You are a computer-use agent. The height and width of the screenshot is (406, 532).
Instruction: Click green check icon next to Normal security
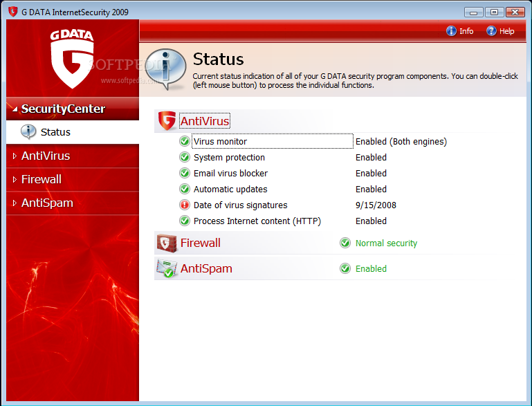pos(345,243)
